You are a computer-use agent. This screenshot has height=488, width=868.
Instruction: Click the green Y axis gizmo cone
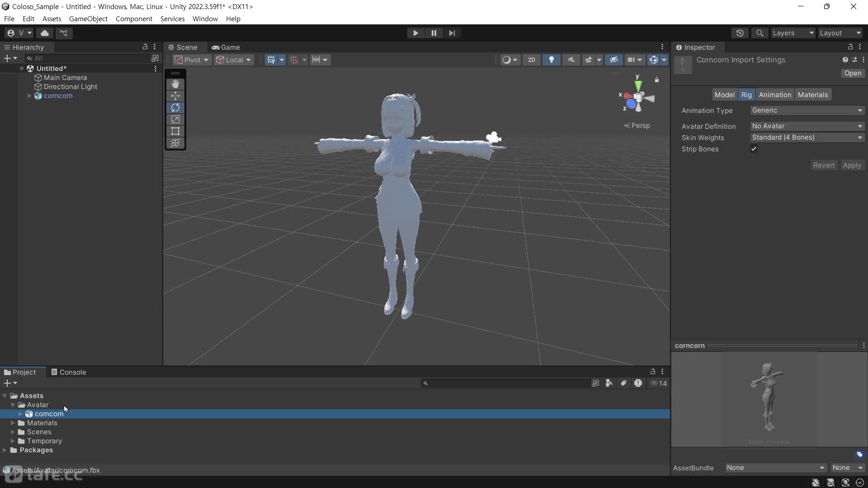[x=638, y=85]
